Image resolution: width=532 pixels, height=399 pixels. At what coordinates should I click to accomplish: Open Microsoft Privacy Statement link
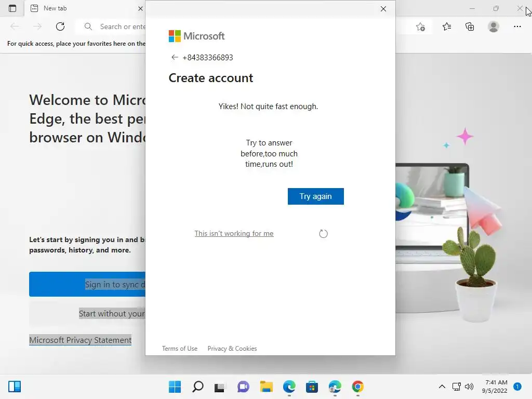80,340
